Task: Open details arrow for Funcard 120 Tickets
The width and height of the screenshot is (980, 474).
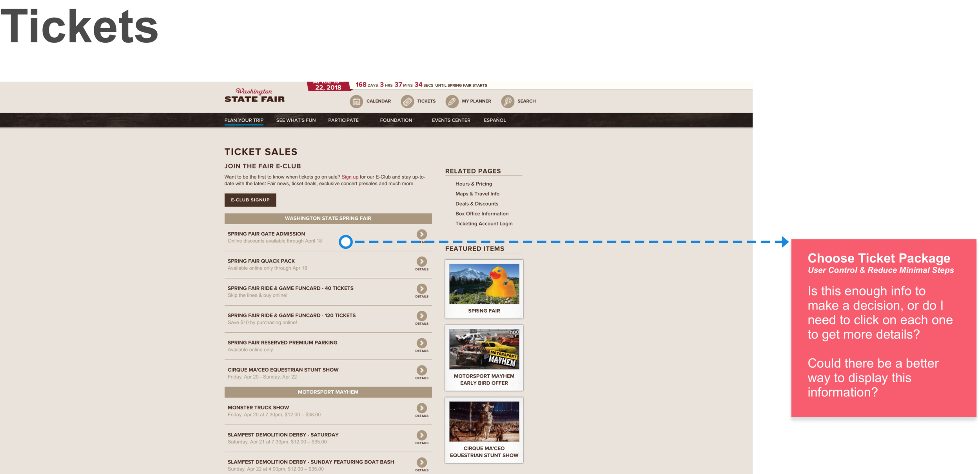Action: tap(421, 315)
